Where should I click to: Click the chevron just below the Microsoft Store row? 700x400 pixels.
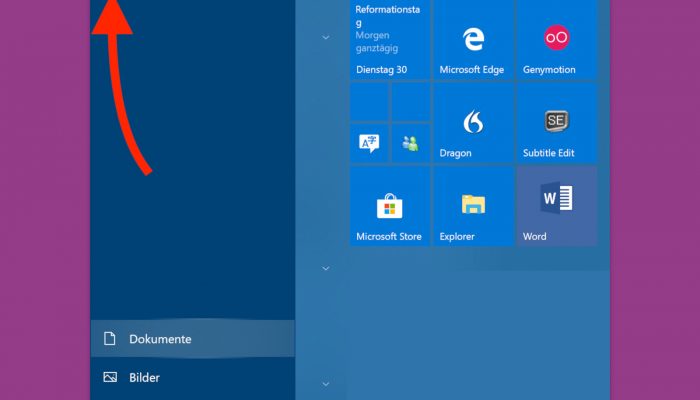[x=326, y=268]
